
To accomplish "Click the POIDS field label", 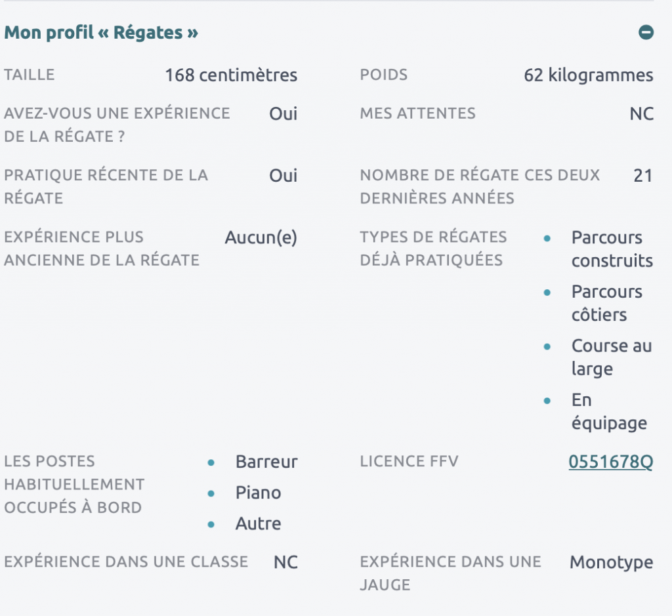I will pyautogui.click(x=384, y=75).
